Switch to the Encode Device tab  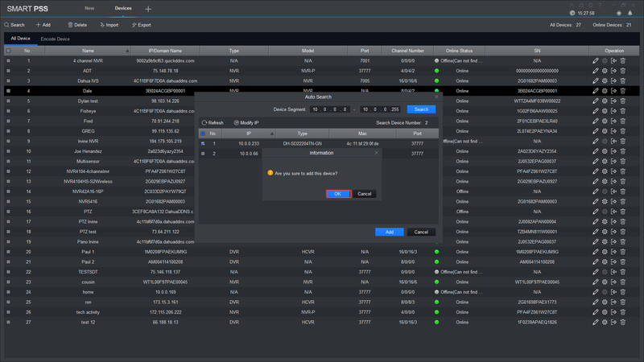tap(56, 39)
